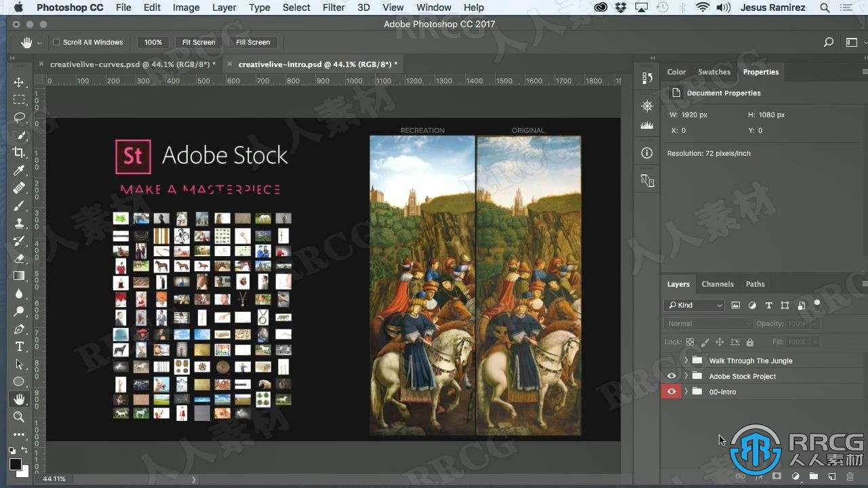This screenshot has width=868, height=488.
Task: Create a new layer via Layers panel
Action: click(x=832, y=477)
